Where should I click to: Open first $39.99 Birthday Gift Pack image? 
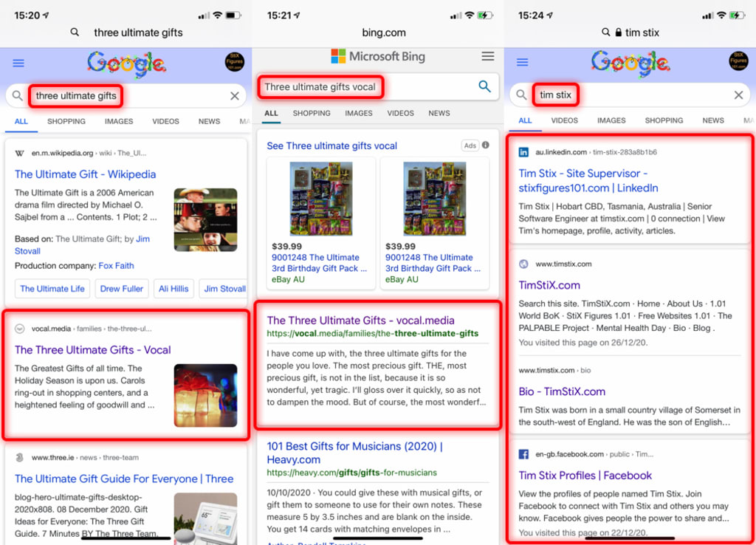pyautogui.click(x=320, y=198)
